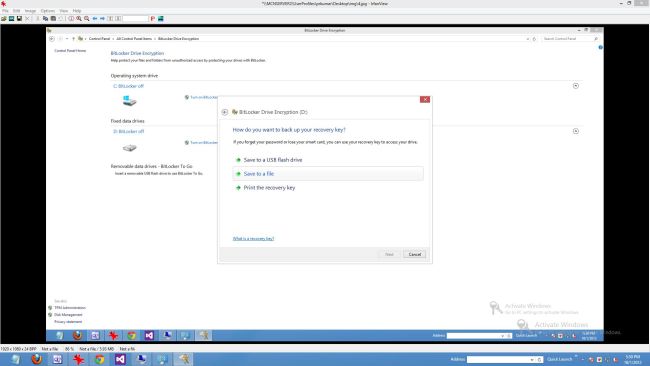Click the greyed Next button in BitLocker dialog
This screenshot has height=366, width=650.
click(x=389, y=255)
